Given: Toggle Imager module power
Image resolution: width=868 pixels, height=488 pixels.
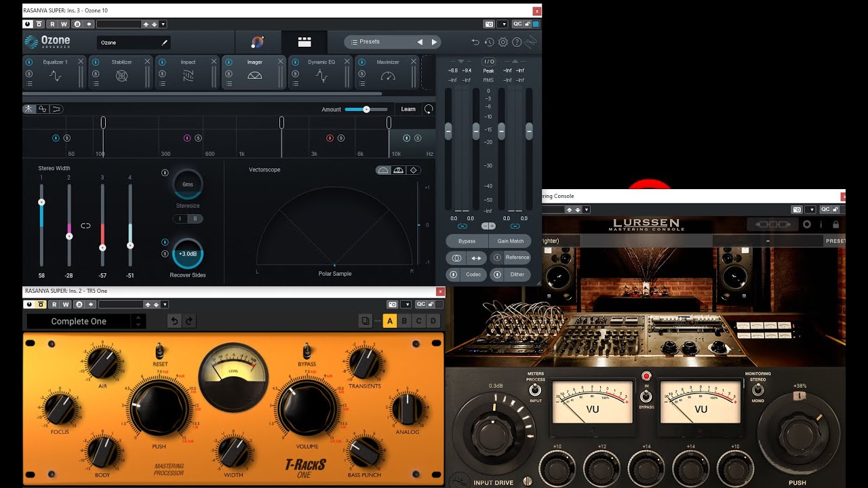Looking at the screenshot, I should coord(229,62).
